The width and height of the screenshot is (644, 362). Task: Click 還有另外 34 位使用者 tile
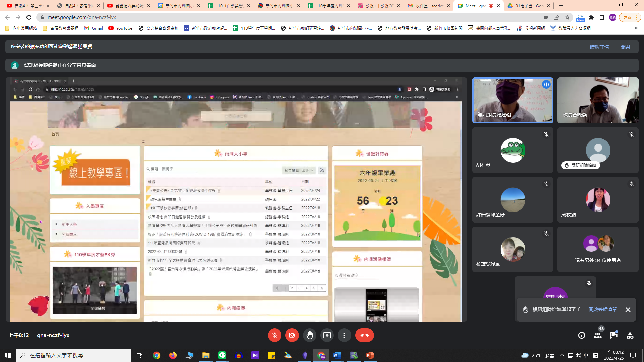click(598, 249)
